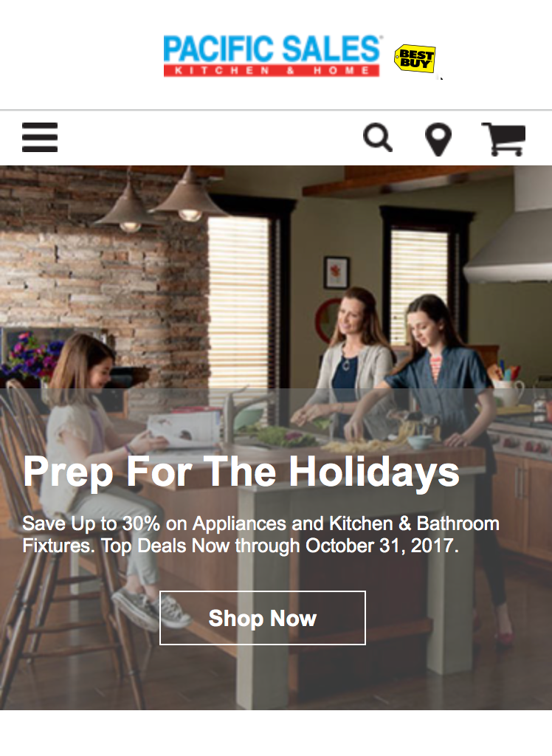Screen dimensions: 552x756
Task: Click the Best Buy yellow tag logo
Action: (415, 59)
